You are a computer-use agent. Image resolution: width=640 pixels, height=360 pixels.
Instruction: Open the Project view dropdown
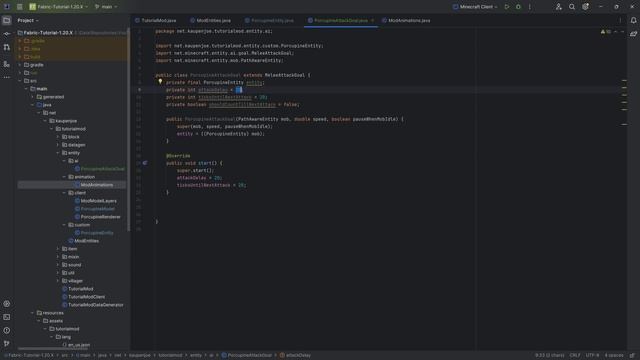[28, 20]
